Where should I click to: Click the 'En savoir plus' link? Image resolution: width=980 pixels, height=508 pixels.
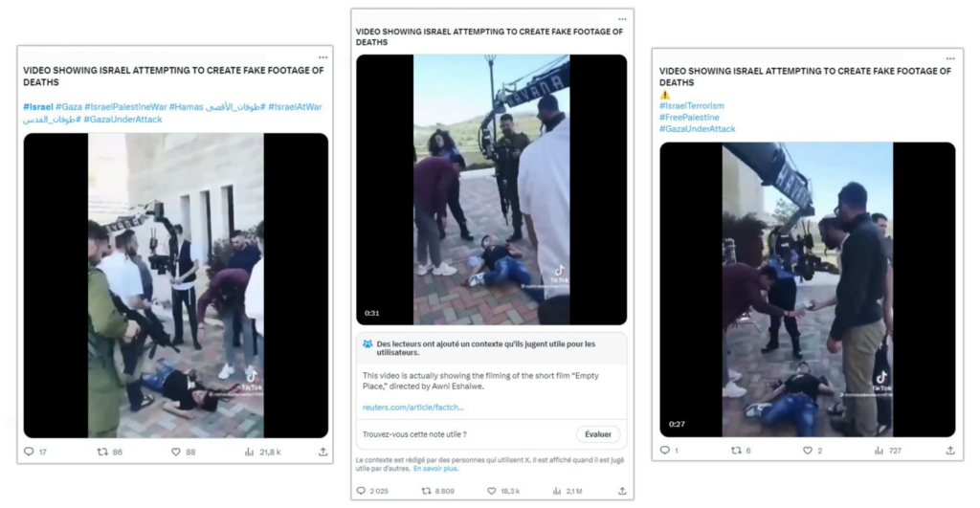pyautogui.click(x=435, y=469)
